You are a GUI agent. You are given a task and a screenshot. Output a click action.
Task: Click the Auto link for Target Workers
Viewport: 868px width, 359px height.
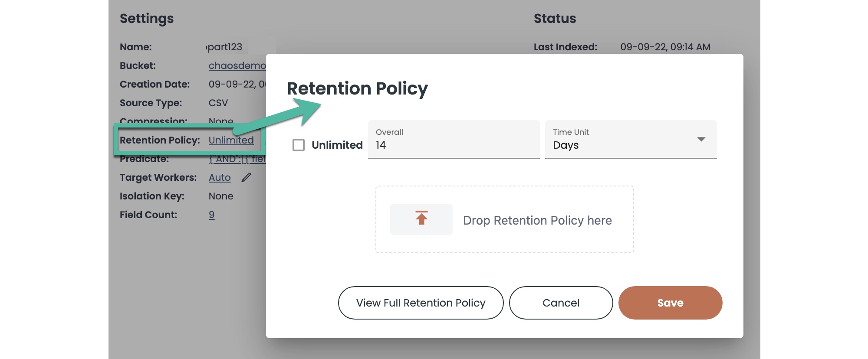click(220, 177)
